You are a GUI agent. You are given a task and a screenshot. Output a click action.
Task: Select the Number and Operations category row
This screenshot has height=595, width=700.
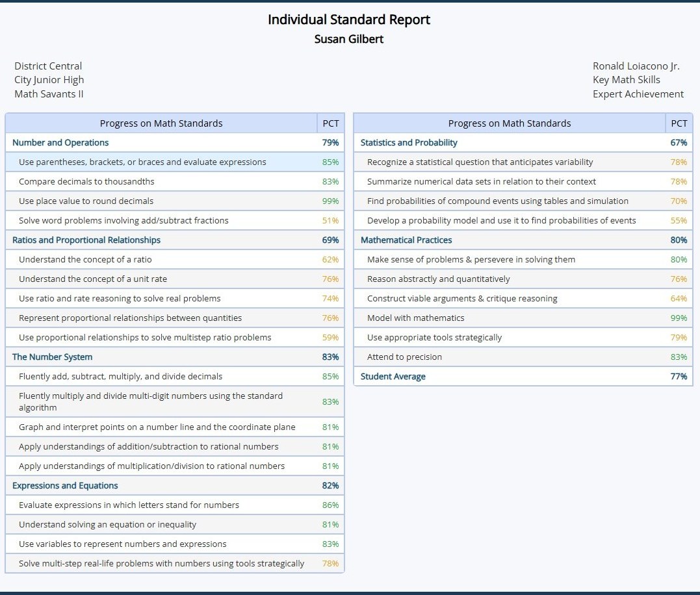tap(175, 142)
